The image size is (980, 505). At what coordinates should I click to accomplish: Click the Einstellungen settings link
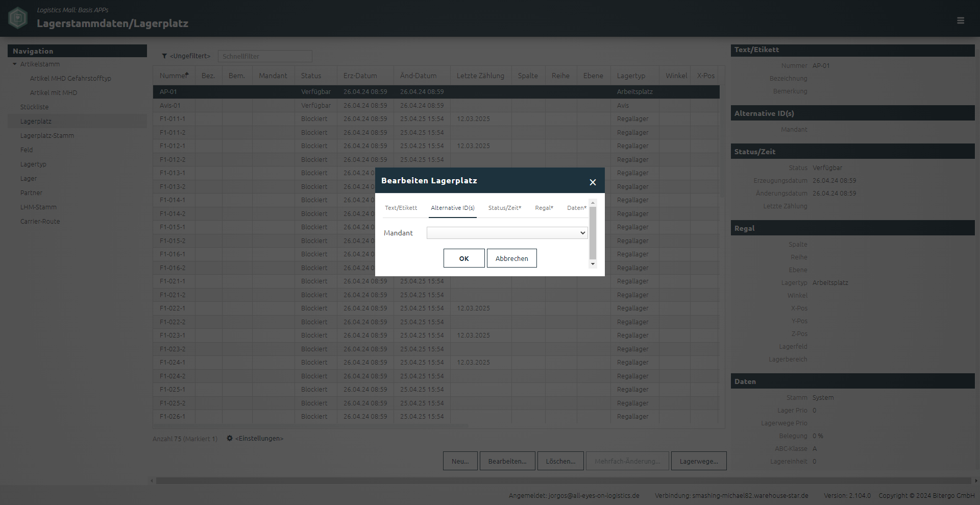pyautogui.click(x=259, y=438)
